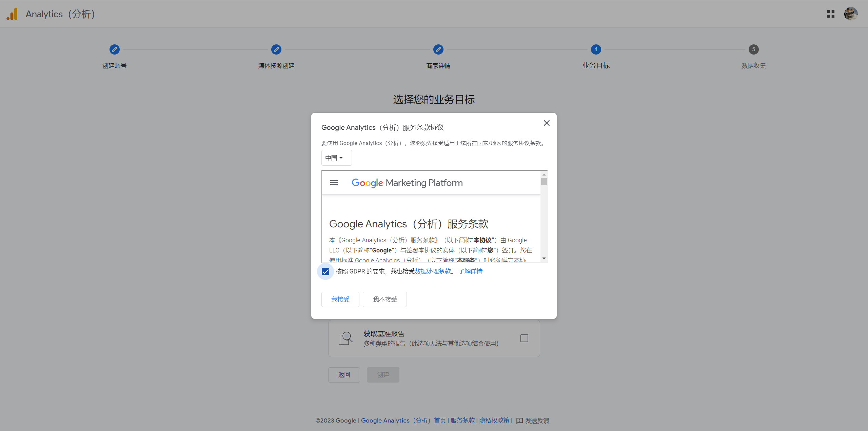Click the 我不接受 decline button

pos(384,299)
